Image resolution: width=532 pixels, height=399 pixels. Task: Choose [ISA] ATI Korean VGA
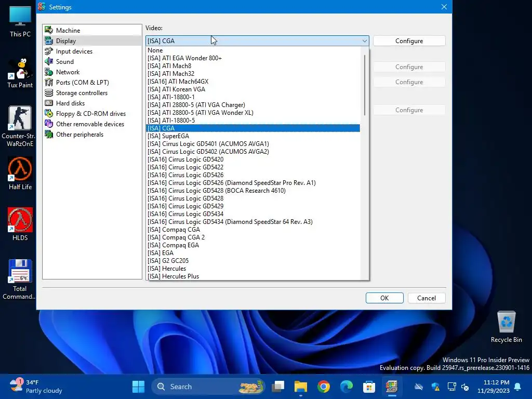253,89
